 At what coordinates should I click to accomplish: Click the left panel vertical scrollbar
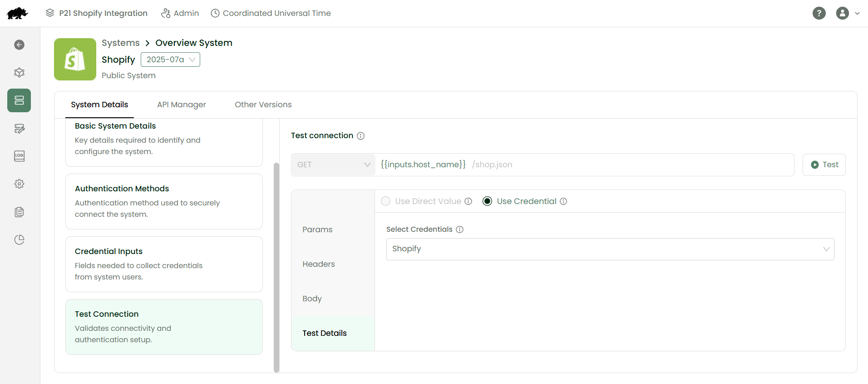[x=276, y=267]
